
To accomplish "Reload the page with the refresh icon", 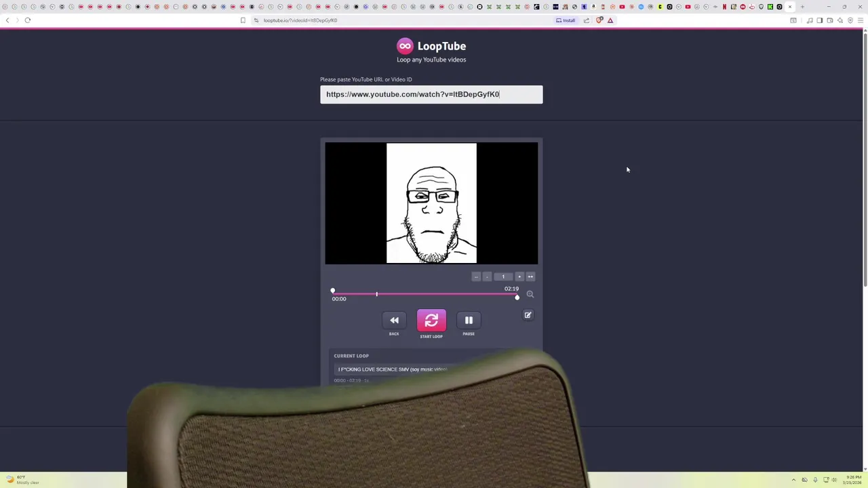I will (x=28, y=20).
